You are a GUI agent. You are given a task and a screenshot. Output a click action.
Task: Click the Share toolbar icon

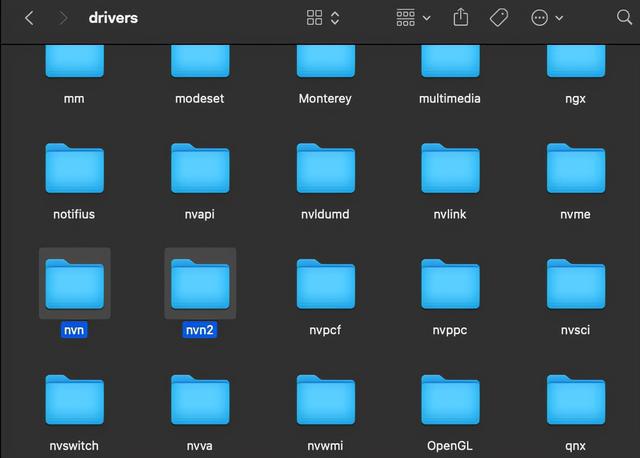pos(461,17)
